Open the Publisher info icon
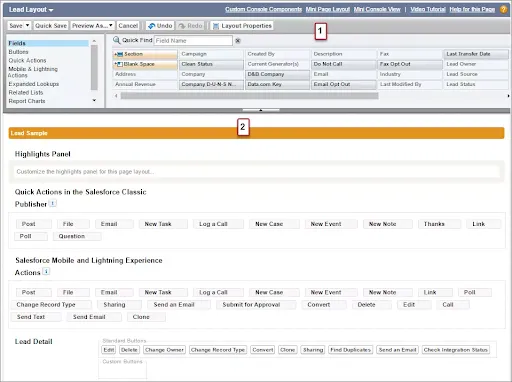 53,203
